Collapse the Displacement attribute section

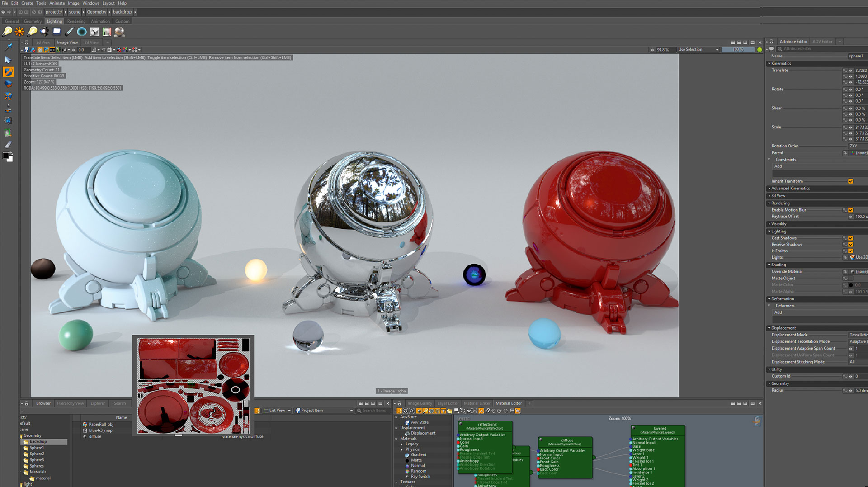(x=769, y=328)
